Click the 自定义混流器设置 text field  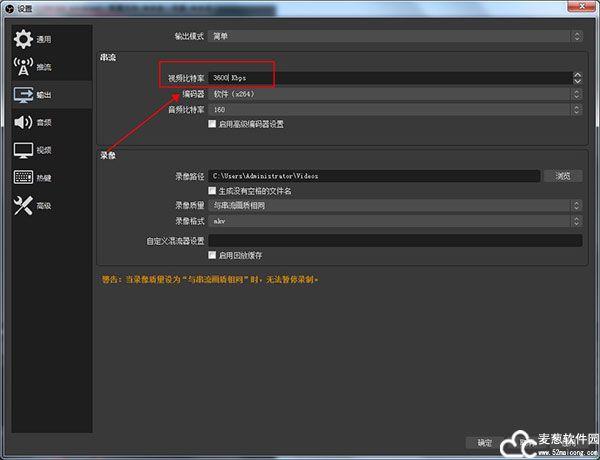click(x=394, y=240)
